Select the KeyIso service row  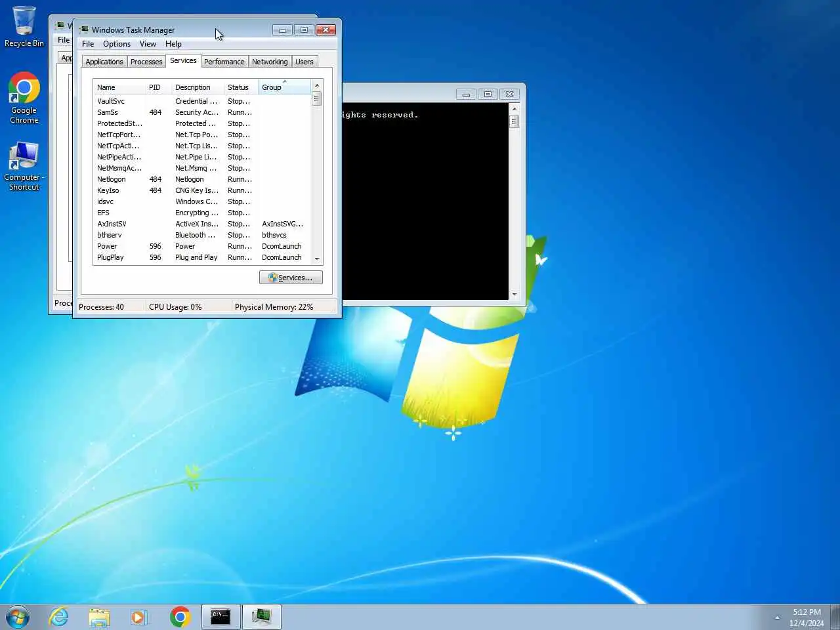point(202,190)
